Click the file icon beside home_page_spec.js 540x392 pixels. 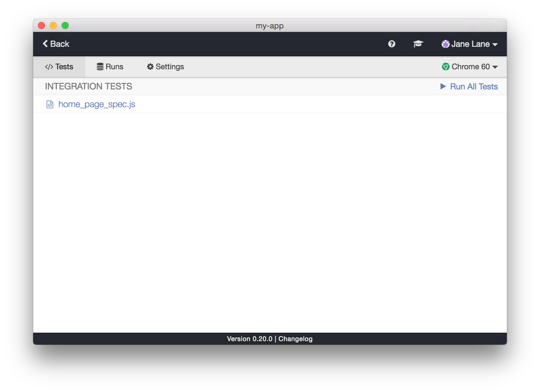point(50,104)
